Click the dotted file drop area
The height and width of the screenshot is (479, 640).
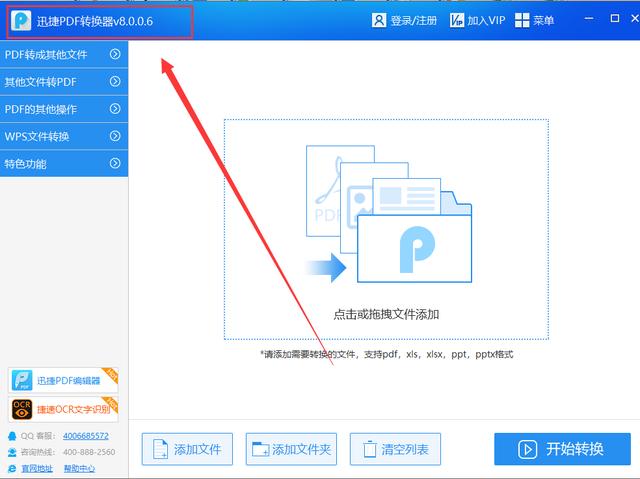tap(386, 229)
